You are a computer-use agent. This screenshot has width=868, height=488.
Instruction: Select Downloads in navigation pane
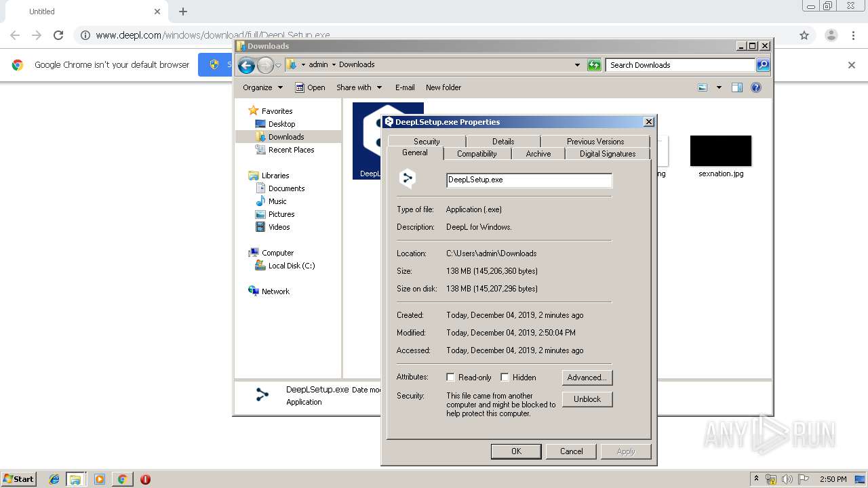coord(285,137)
